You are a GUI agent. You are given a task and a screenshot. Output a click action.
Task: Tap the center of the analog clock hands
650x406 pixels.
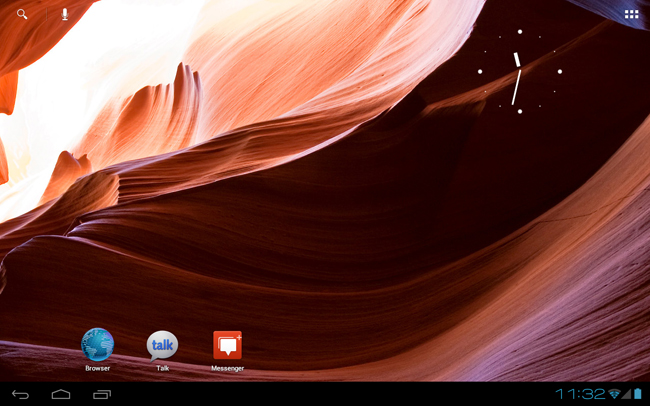(519, 72)
